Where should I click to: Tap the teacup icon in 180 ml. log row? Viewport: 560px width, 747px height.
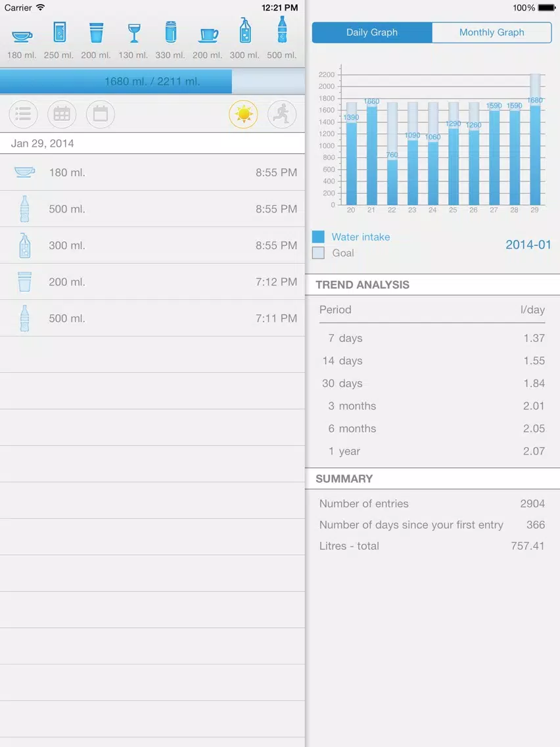(25, 172)
